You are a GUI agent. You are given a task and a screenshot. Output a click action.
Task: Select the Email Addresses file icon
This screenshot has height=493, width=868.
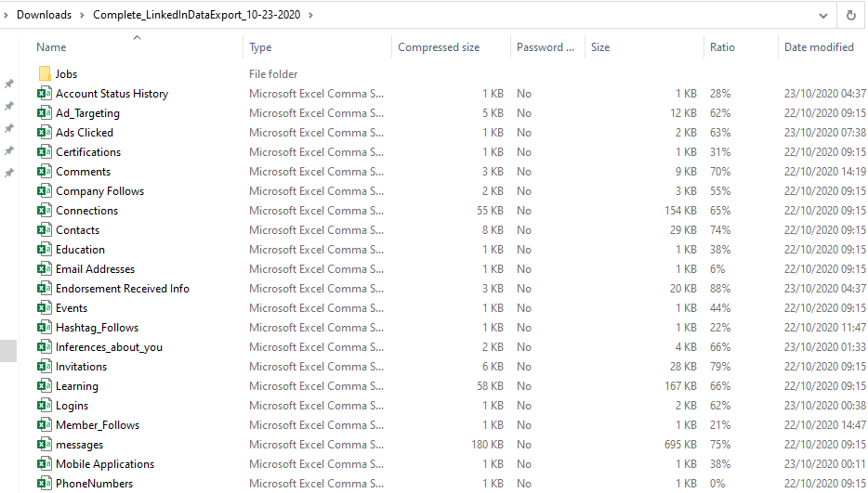pos(45,268)
